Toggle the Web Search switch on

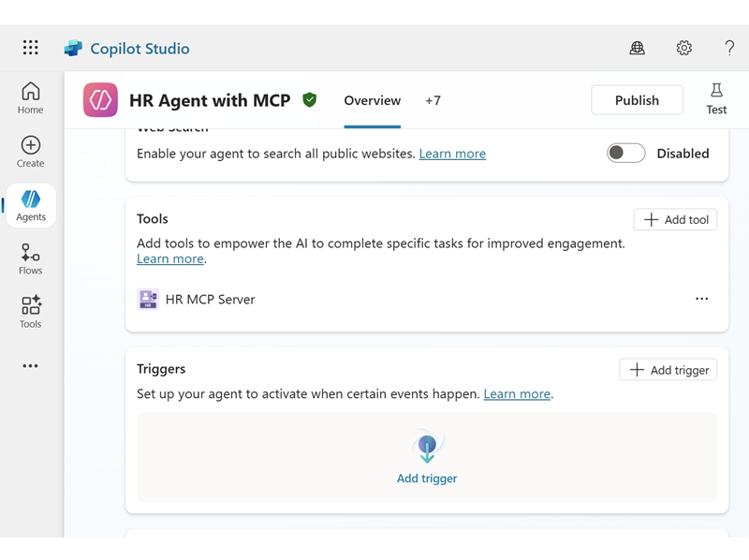(x=625, y=154)
